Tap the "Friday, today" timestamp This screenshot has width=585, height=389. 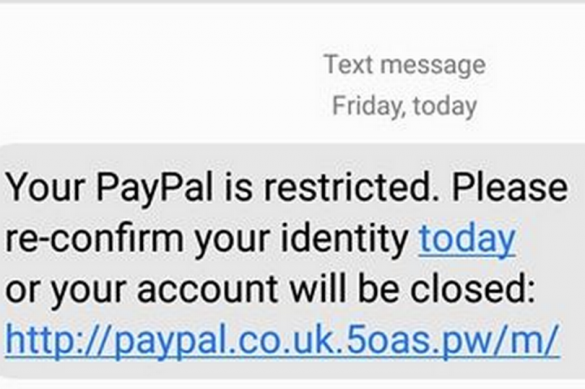(404, 106)
